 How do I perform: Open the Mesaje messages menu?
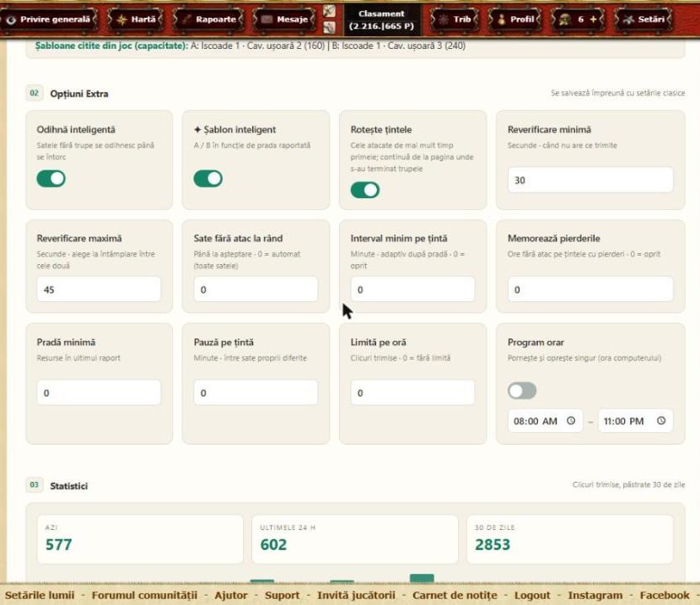284,19
